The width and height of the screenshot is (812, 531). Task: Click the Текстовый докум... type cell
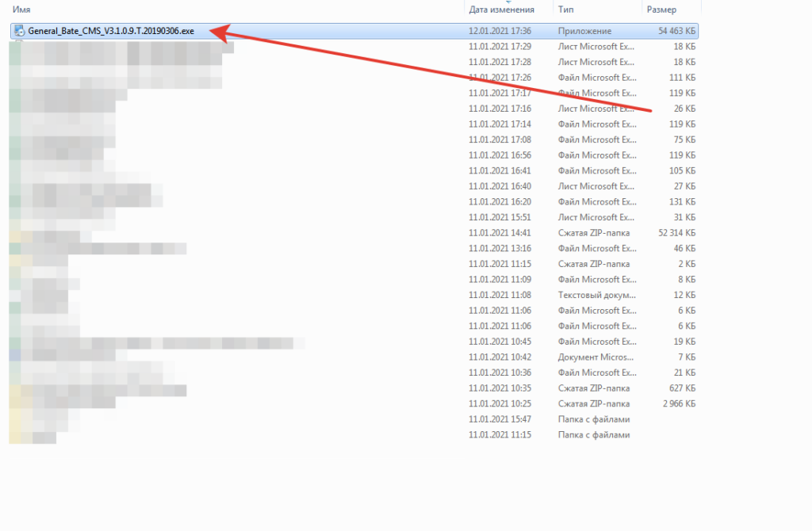[x=596, y=295]
